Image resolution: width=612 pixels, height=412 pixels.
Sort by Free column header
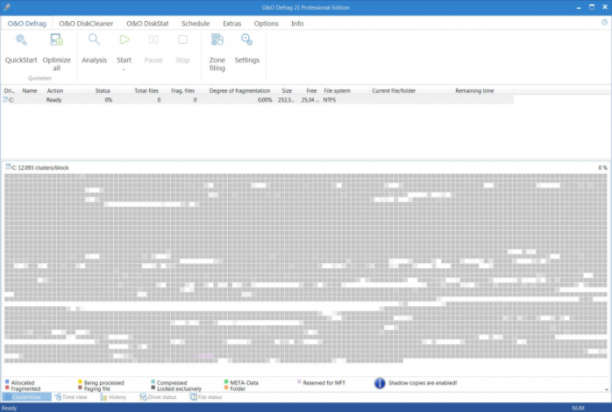(x=311, y=91)
